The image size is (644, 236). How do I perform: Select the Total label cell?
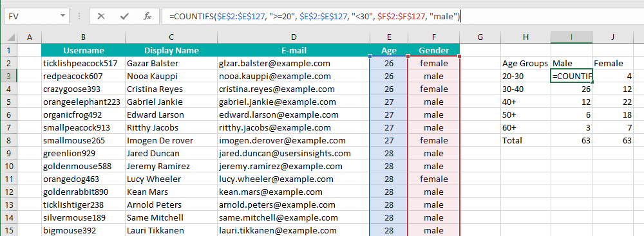click(526, 140)
